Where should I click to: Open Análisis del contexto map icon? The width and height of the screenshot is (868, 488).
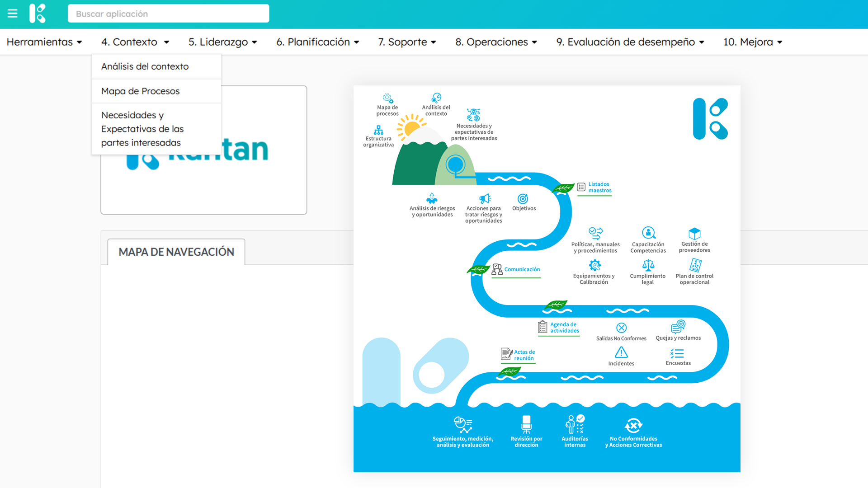click(x=436, y=98)
